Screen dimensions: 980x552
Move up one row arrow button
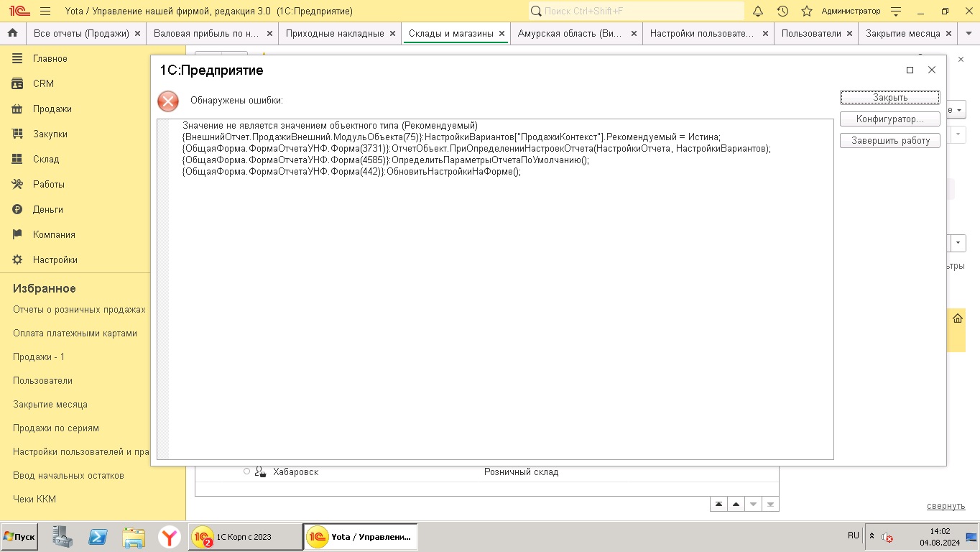(x=736, y=504)
